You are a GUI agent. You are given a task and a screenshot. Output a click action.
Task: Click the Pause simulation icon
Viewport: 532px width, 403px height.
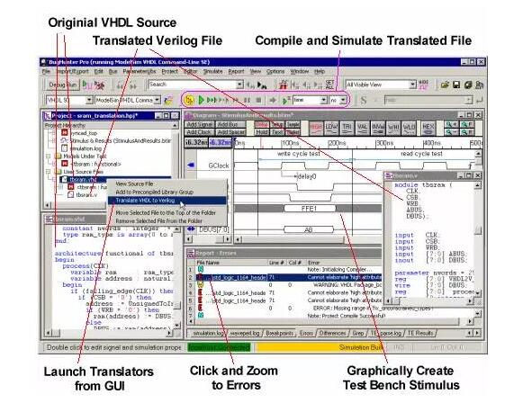pos(247,100)
